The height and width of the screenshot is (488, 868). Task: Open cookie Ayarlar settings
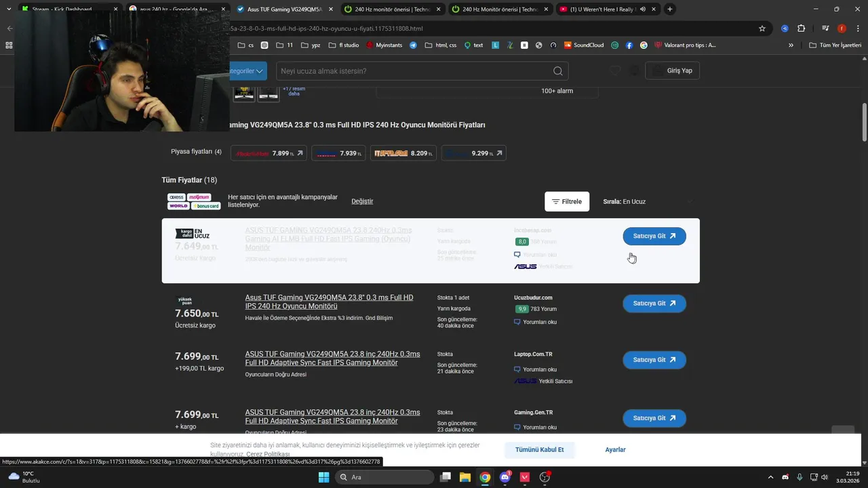[615, 449]
